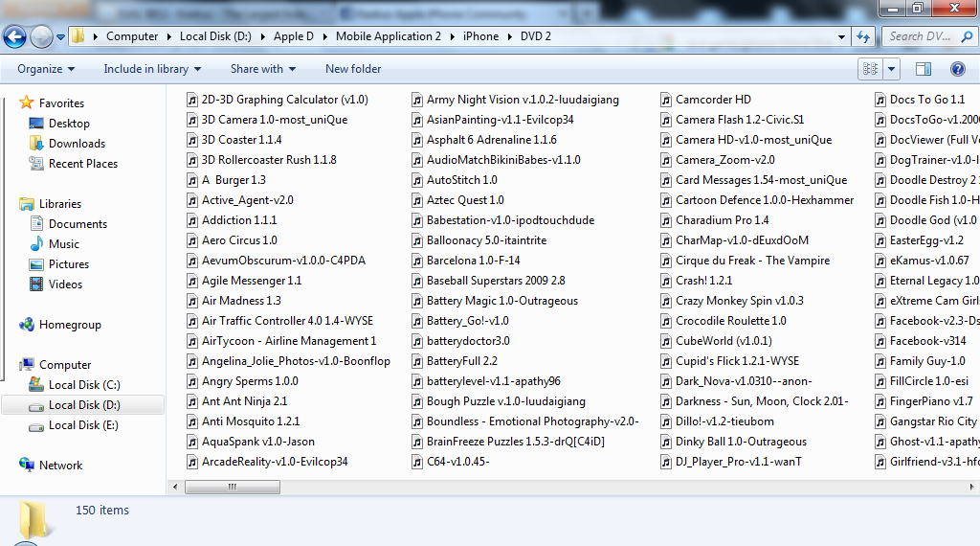Open the address bar history dropdown arrow
980x546 pixels.
click(x=841, y=37)
